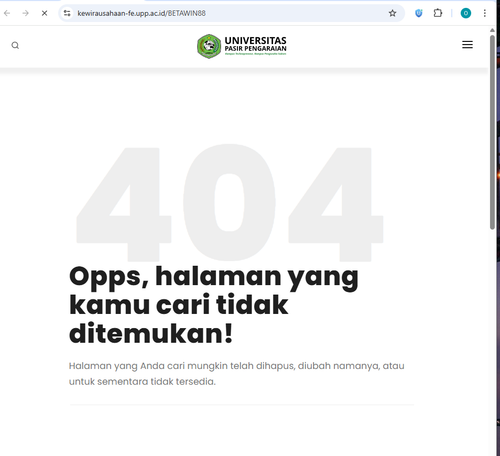Click the Universitas Pasir Pengaraian logo
Viewport: 500px width, 456px height.
pyautogui.click(x=242, y=46)
